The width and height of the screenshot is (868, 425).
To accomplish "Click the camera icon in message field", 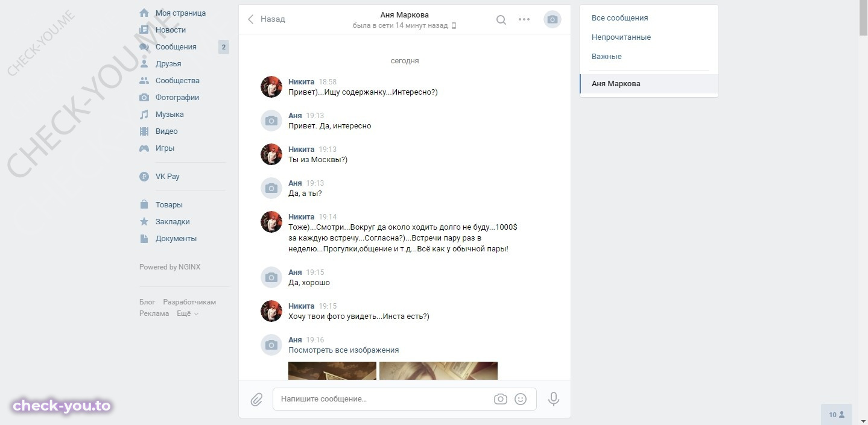I will pyautogui.click(x=500, y=399).
